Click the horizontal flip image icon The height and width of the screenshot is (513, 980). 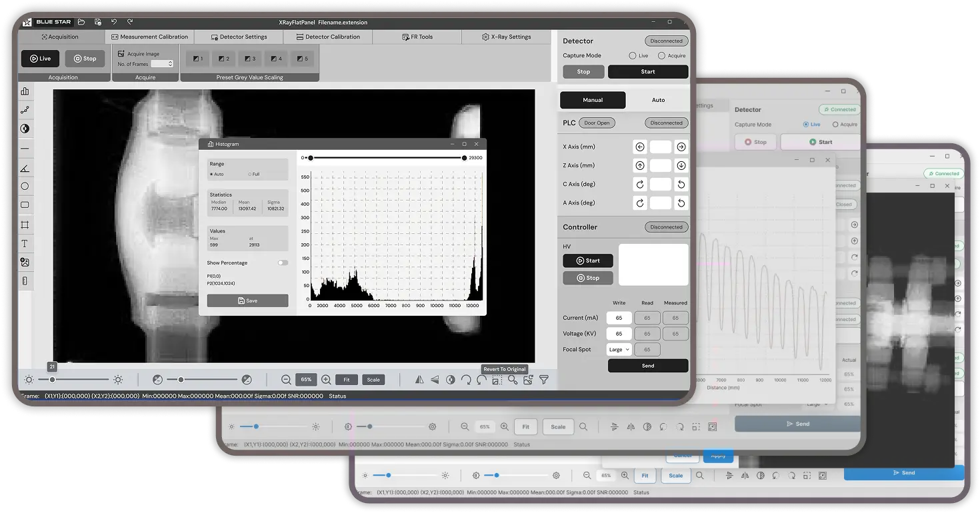pos(419,380)
